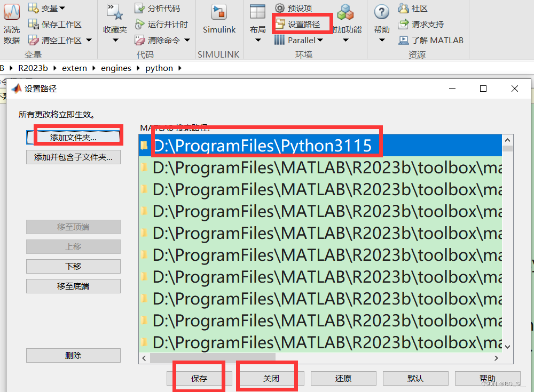
Task: Select extern folder in address path
Action: pyautogui.click(x=74, y=68)
